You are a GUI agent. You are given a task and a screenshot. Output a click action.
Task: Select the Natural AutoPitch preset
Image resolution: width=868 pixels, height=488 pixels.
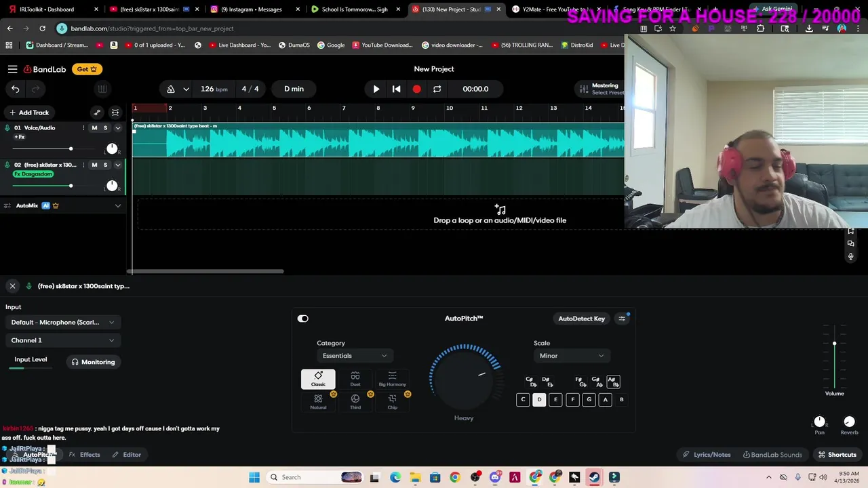coord(318,402)
